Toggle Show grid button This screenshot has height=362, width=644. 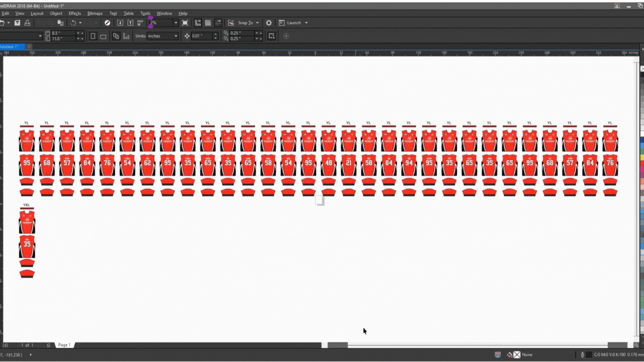point(208,23)
